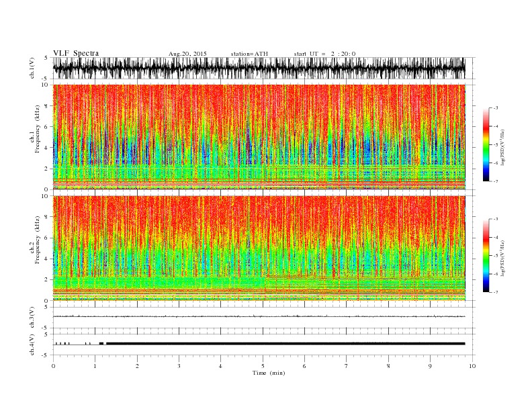Click the 'ch.3(V)' axis label

(32, 318)
